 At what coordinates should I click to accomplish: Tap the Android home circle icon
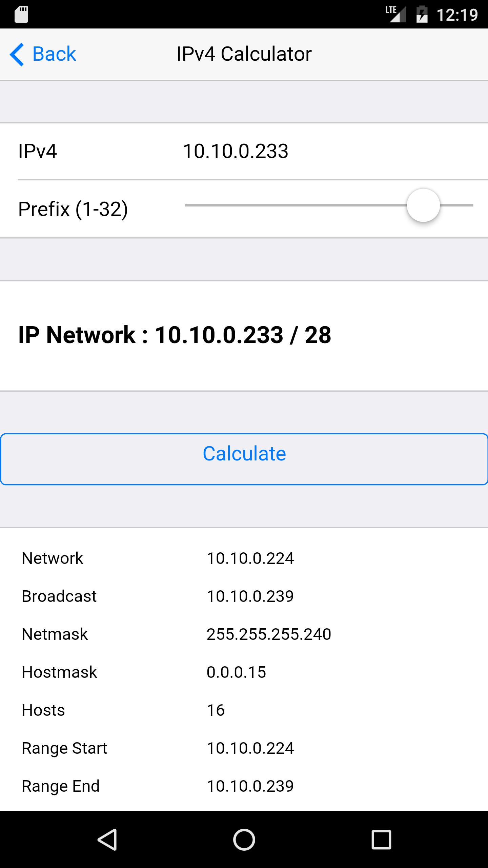[244, 840]
